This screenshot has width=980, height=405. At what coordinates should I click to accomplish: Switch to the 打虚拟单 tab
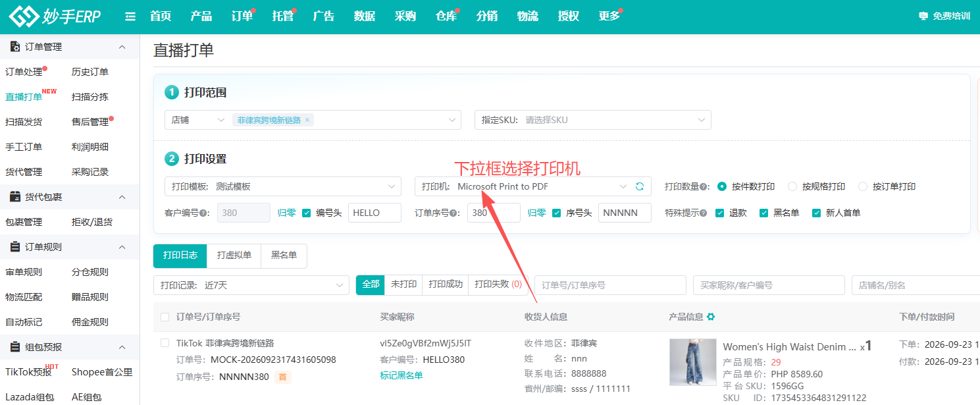pyautogui.click(x=234, y=256)
